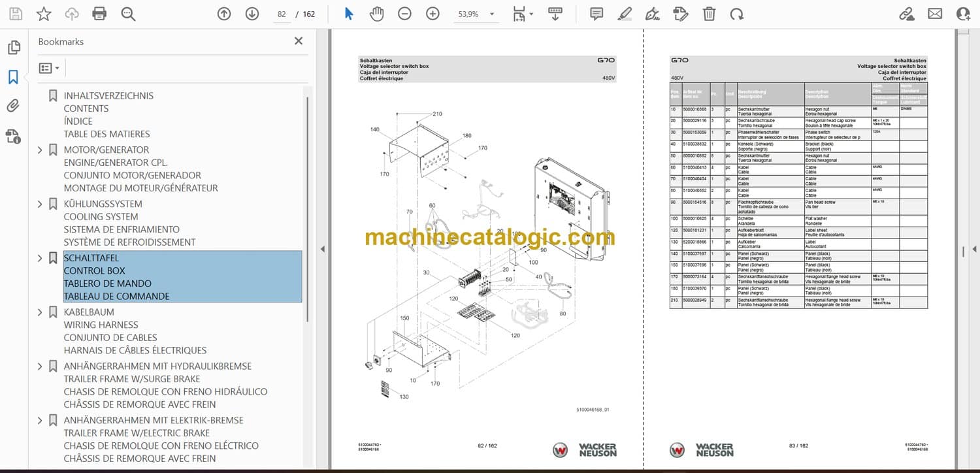Go to the previous page arrow
Screen dimensions: 980x473
[x=224, y=14]
